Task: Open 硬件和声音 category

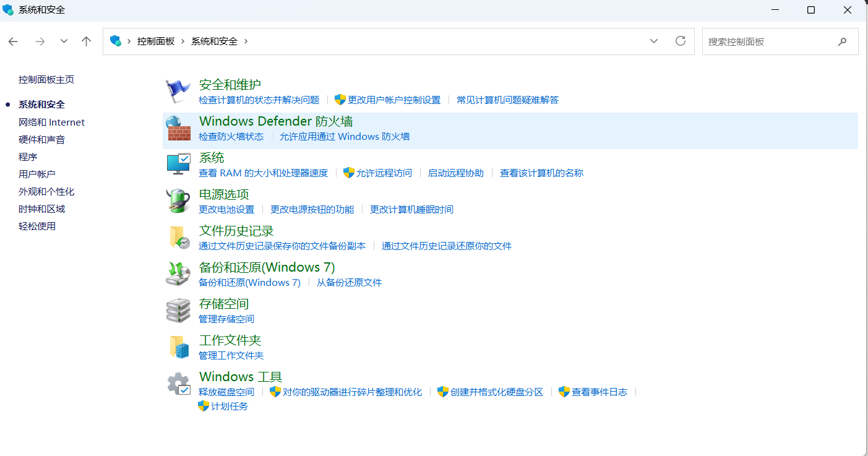Action: pos(41,140)
